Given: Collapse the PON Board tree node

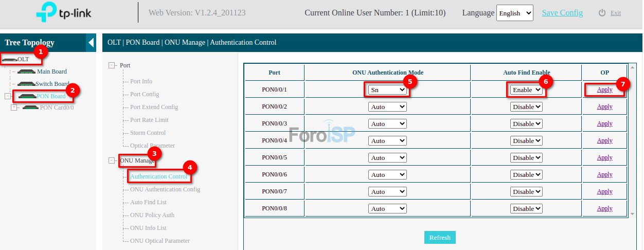Looking at the screenshot, I should point(7,96).
